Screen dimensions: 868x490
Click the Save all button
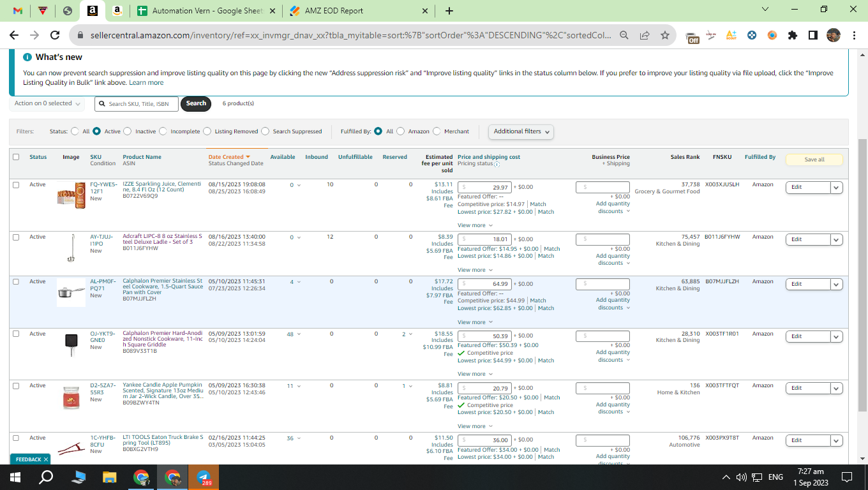[814, 160]
